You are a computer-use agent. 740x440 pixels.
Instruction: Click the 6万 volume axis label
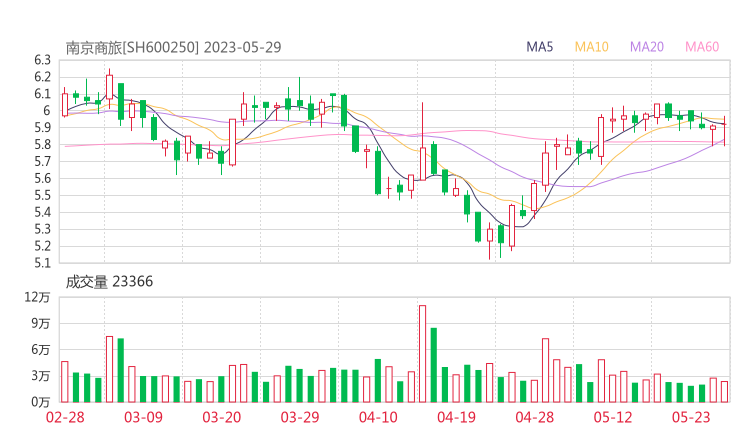point(41,350)
